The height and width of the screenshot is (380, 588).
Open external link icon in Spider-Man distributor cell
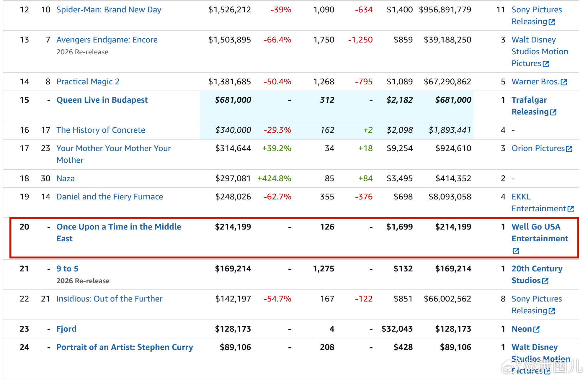tap(552, 22)
